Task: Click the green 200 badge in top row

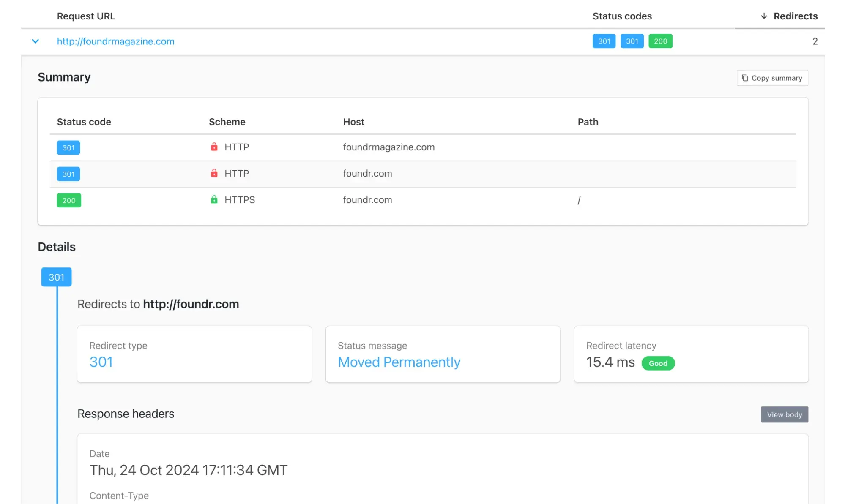Action: [x=660, y=41]
